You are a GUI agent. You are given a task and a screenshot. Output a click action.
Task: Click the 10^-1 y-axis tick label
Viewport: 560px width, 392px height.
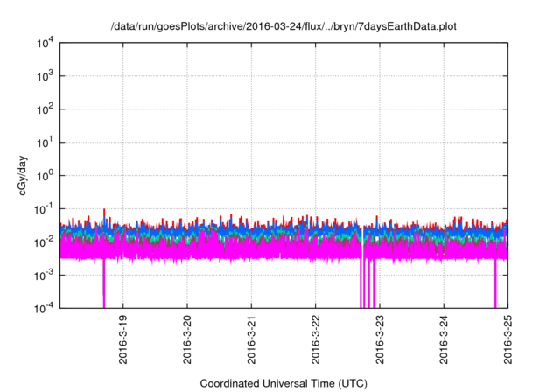coord(45,209)
